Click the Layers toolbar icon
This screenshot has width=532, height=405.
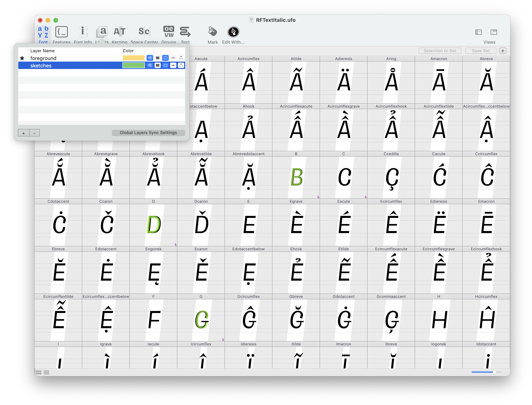tap(102, 32)
